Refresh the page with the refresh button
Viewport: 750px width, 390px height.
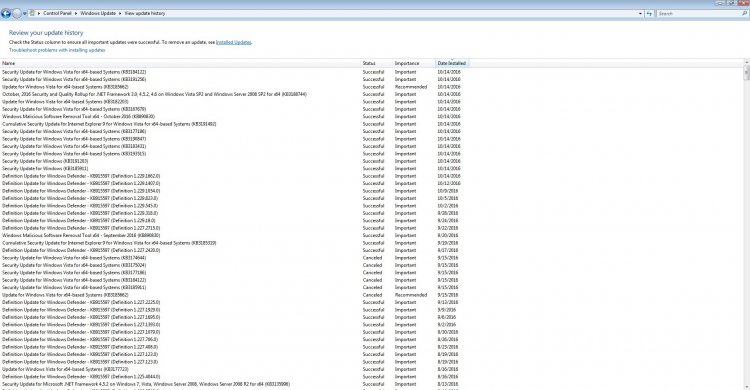click(x=649, y=14)
